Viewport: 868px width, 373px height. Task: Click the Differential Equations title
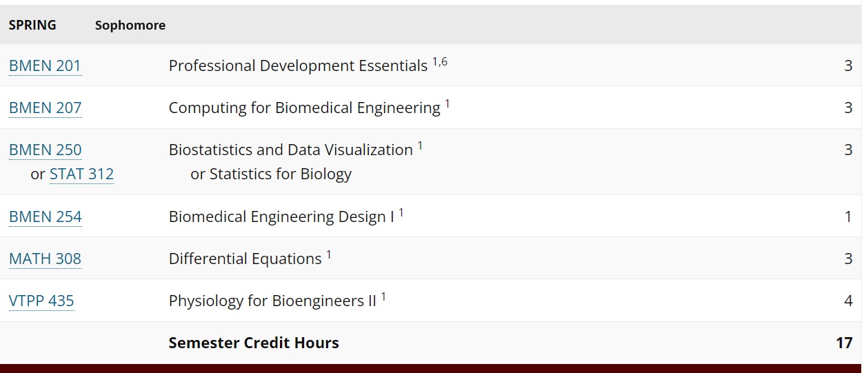245,259
